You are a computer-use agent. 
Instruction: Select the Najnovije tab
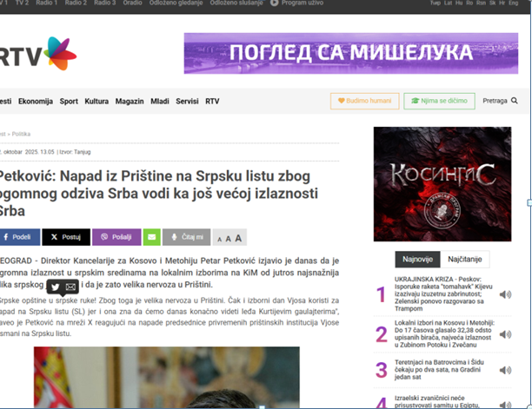pos(417,260)
